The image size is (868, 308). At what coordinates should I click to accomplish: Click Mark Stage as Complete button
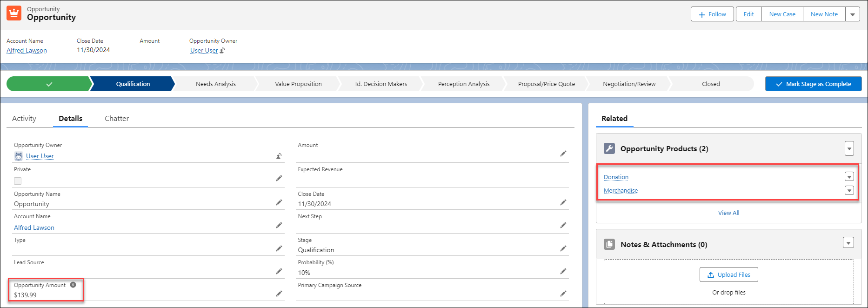pos(813,84)
